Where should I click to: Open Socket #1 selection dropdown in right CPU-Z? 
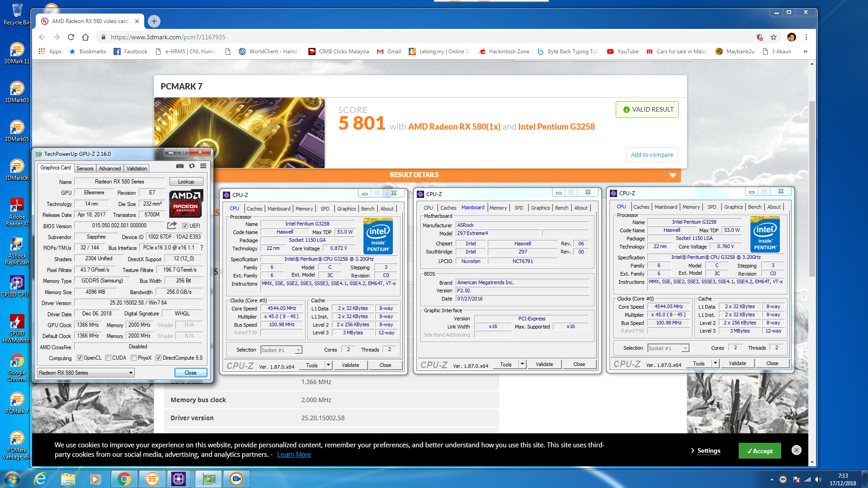669,348
